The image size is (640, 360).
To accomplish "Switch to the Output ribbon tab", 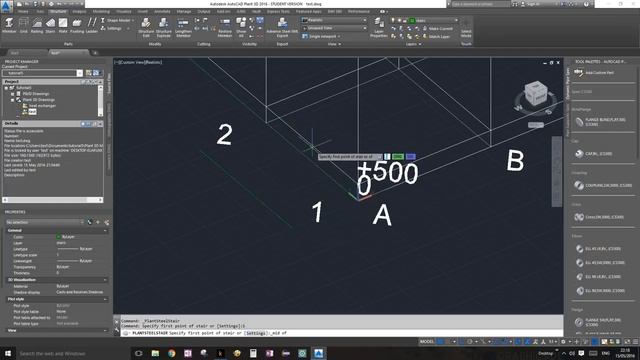I will coord(204,11).
